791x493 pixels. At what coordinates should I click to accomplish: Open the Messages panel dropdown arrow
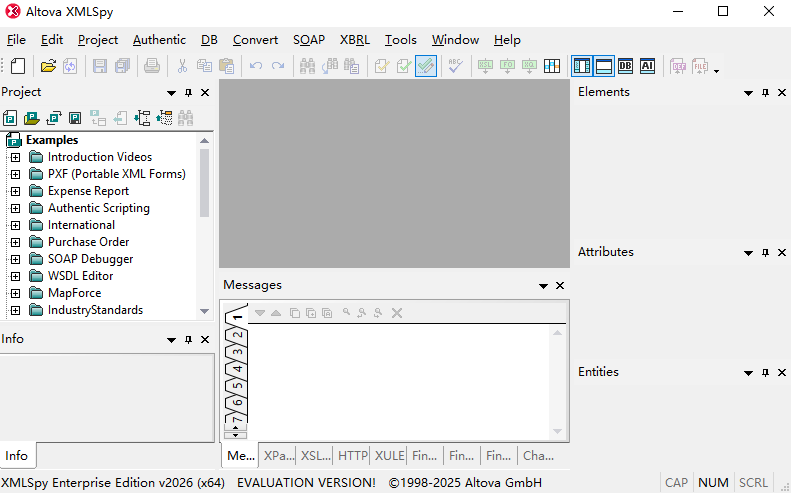(x=543, y=286)
